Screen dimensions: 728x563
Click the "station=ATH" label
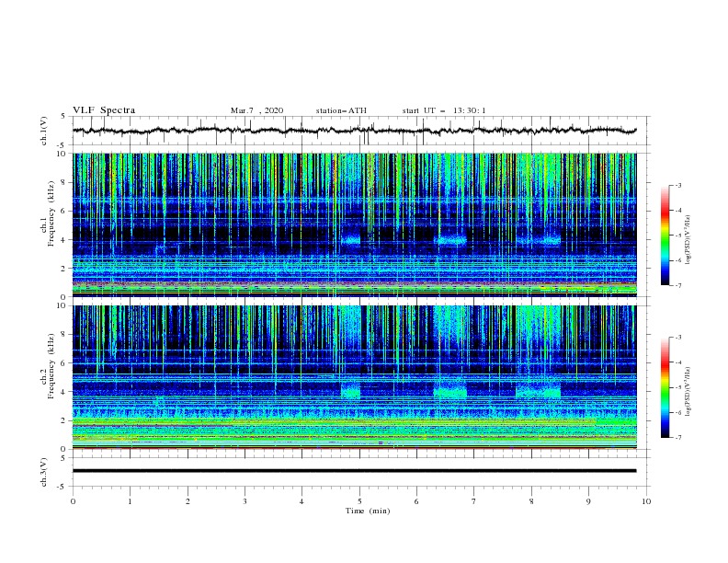(341, 110)
